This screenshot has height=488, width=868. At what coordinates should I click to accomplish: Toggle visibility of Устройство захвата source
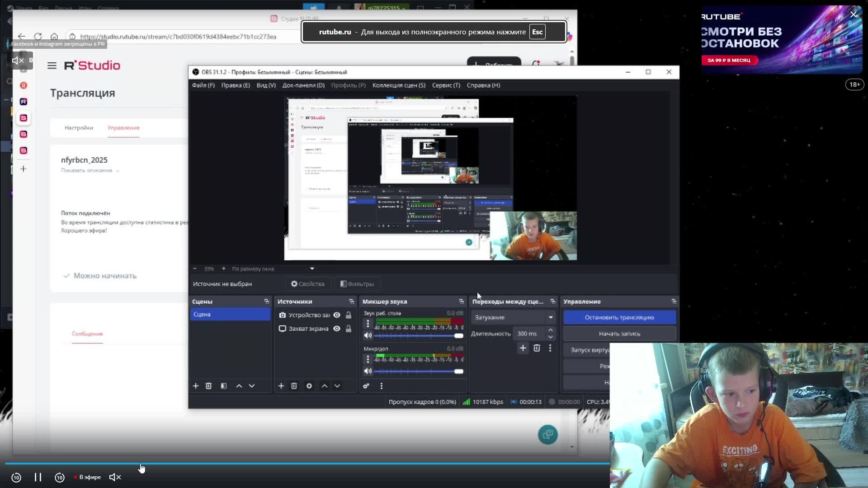337,315
